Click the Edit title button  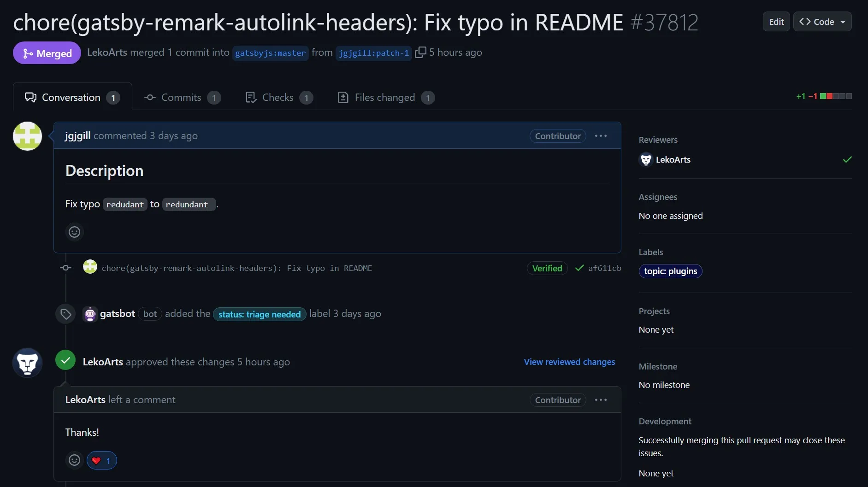click(776, 22)
